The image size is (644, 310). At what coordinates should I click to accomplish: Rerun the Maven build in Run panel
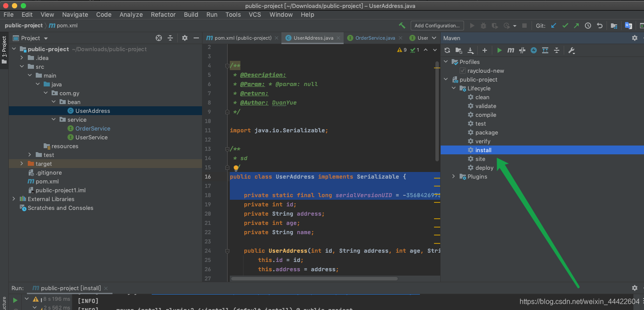point(15,300)
